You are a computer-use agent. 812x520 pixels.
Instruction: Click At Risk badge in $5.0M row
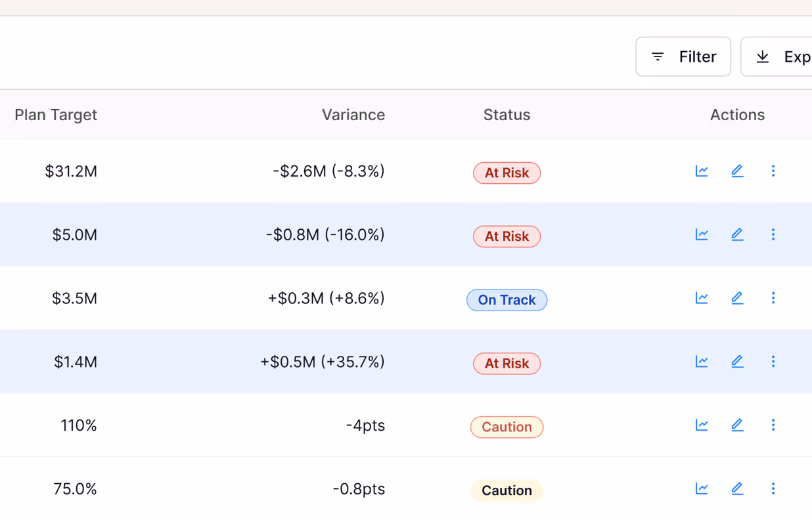click(x=507, y=236)
